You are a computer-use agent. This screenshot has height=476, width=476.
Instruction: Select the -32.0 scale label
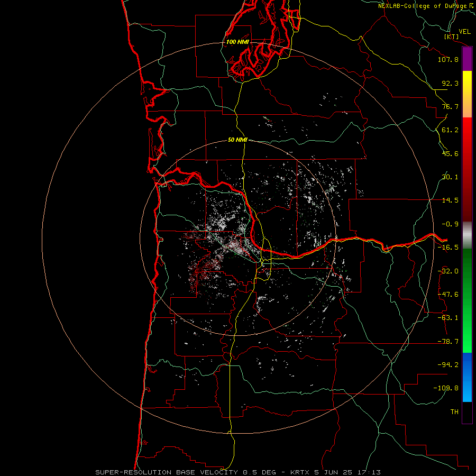(448, 271)
